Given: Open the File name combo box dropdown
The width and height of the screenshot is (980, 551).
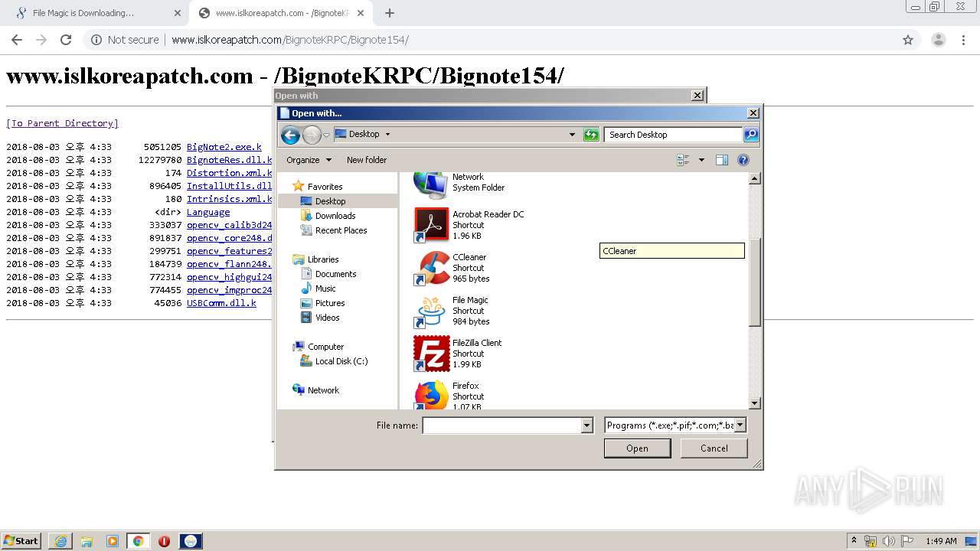Looking at the screenshot, I should coord(587,425).
